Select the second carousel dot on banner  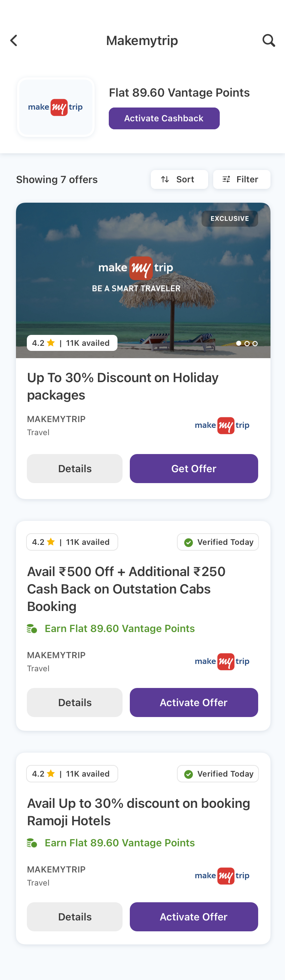[x=247, y=344]
